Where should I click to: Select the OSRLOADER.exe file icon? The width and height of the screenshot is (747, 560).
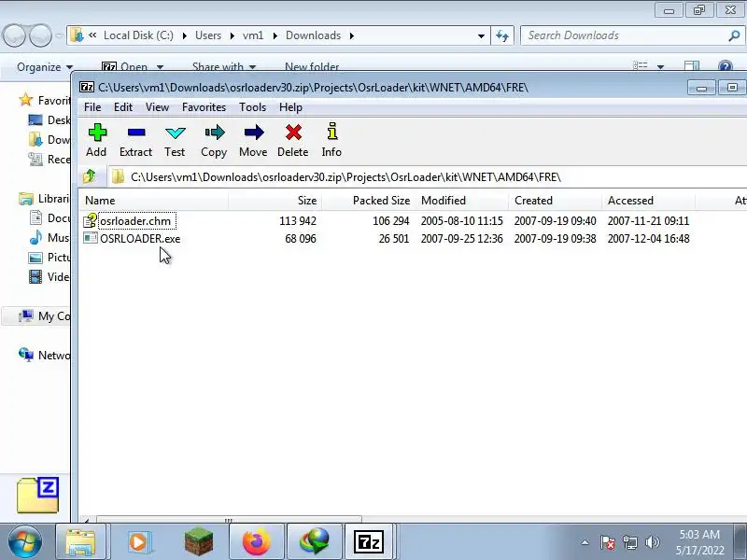coord(90,238)
